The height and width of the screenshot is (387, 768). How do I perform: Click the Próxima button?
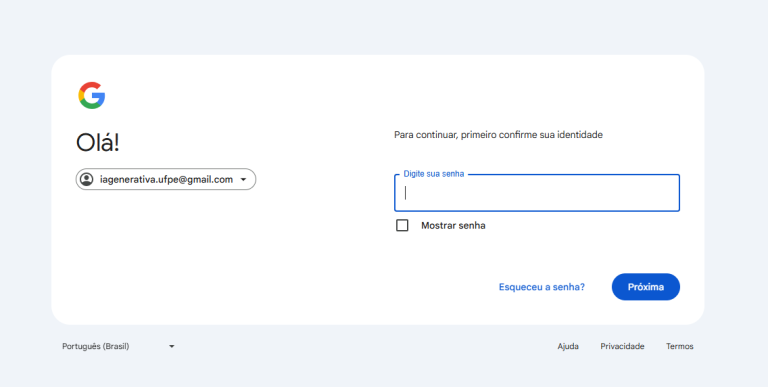(x=646, y=287)
